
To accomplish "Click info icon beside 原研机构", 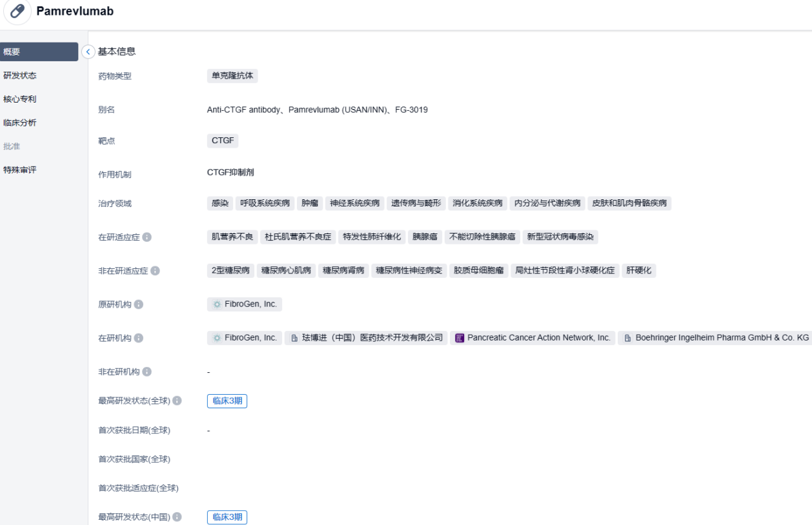I will (x=139, y=304).
